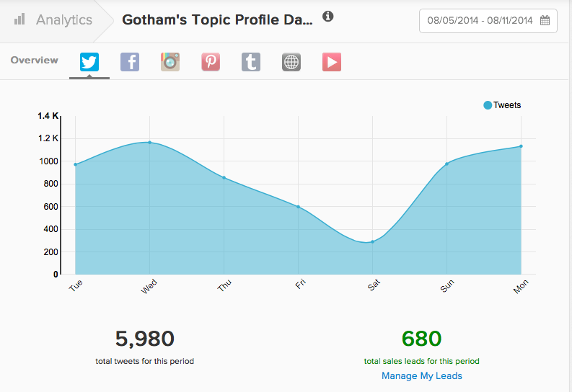Click the globe web icon
Image resolution: width=572 pixels, height=392 pixels.
point(291,62)
